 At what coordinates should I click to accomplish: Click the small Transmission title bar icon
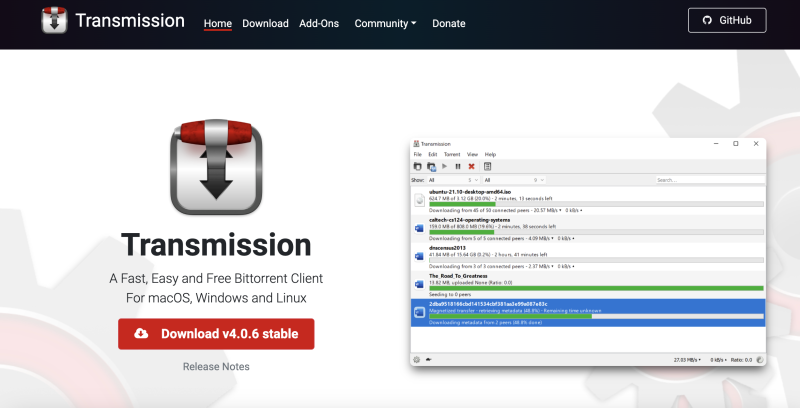pos(416,144)
